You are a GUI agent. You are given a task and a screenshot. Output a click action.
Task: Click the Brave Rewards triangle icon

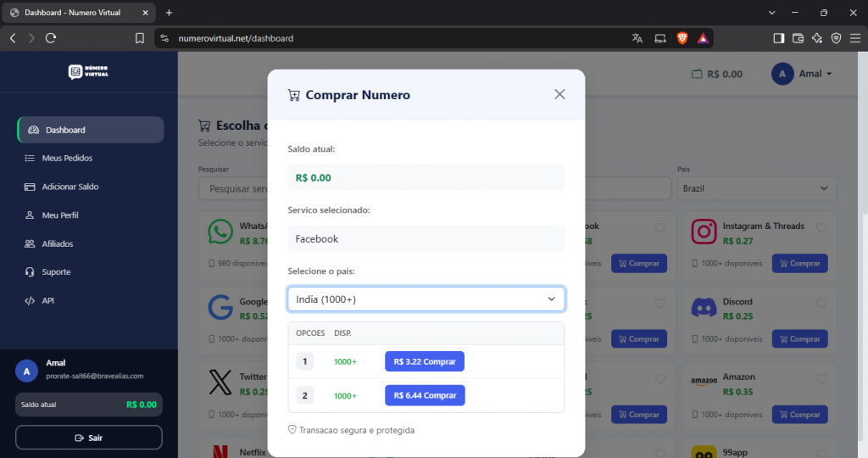703,38
